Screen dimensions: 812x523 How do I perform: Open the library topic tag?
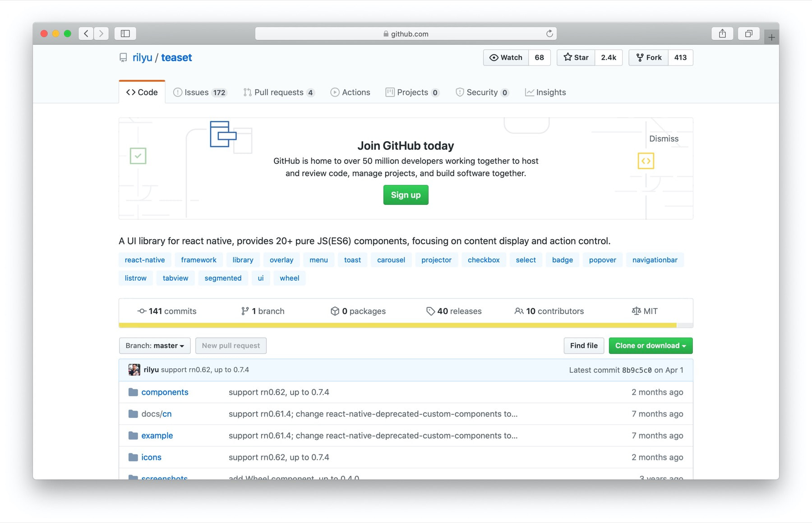click(x=243, y=260)
